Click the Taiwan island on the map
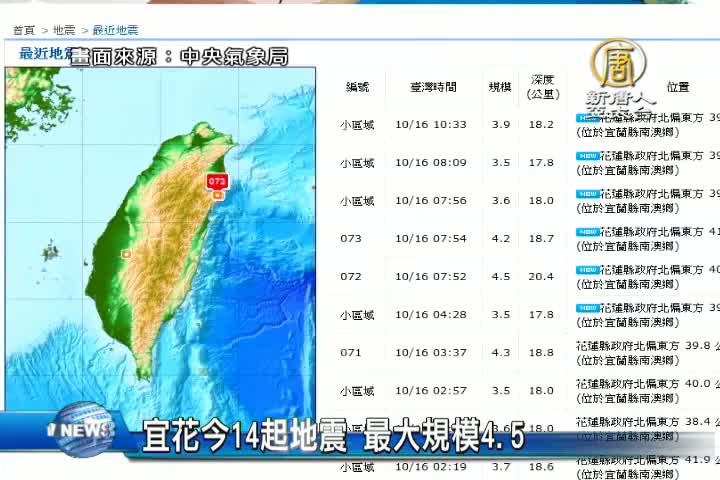 (x=160, y=260)
